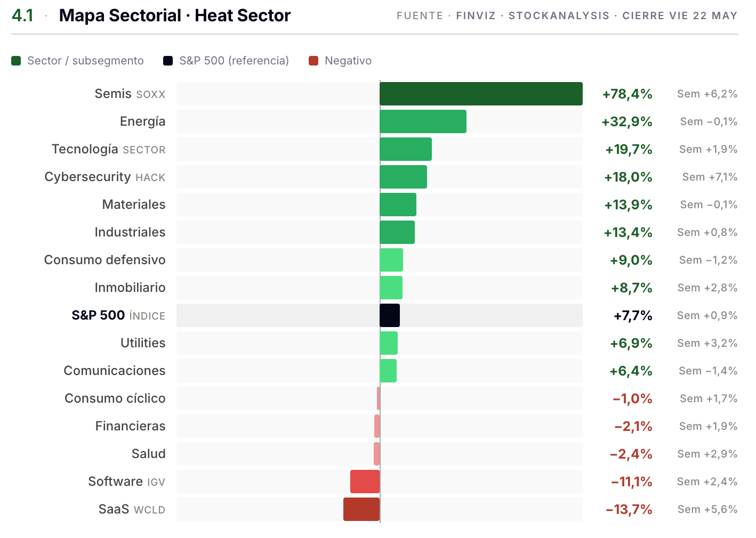Screen dimensions: 756x538
Task: Click the Tecnología SECTOR row label
Action: click(x=108, y=149)
